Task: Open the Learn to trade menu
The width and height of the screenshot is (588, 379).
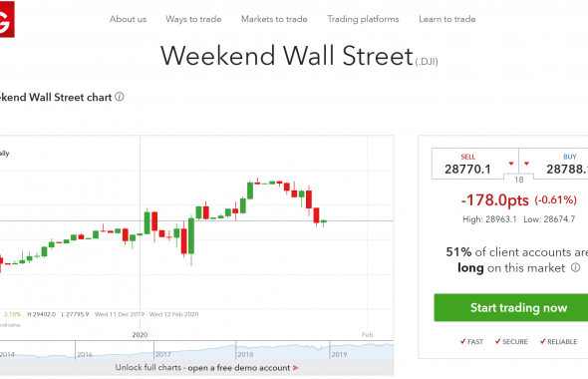Action: coord(447,19)
